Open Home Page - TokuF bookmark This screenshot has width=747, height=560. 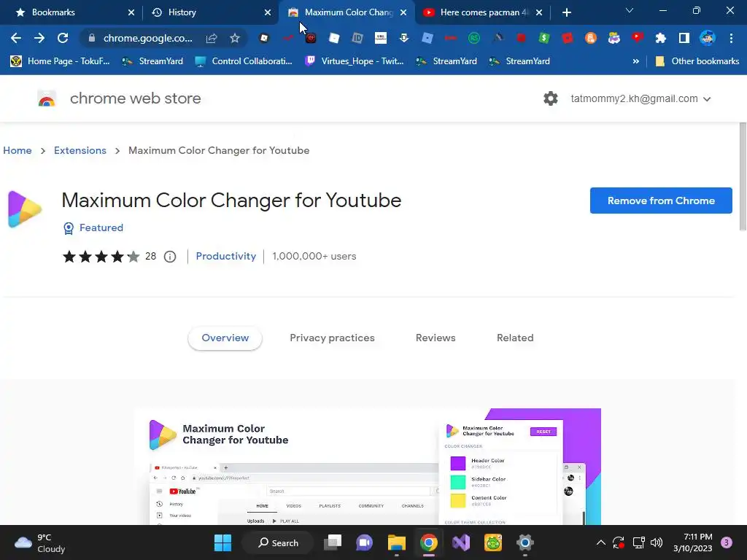60,61
